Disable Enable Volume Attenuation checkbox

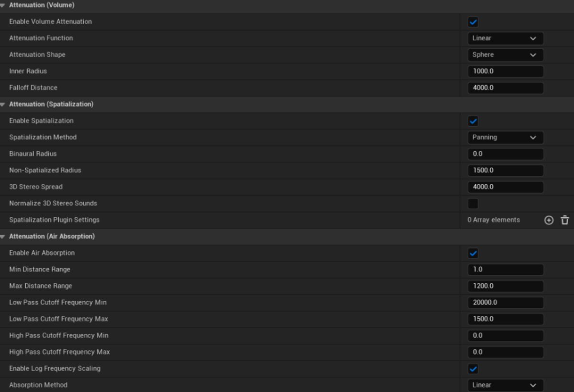(473, 22)
